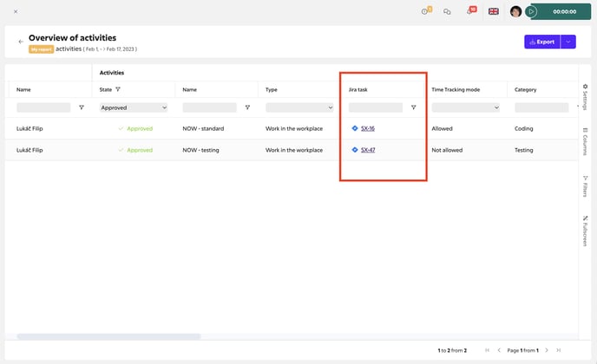Click the Activities group header
Viewport: 597px width, 364px height.
click(112, 73)
